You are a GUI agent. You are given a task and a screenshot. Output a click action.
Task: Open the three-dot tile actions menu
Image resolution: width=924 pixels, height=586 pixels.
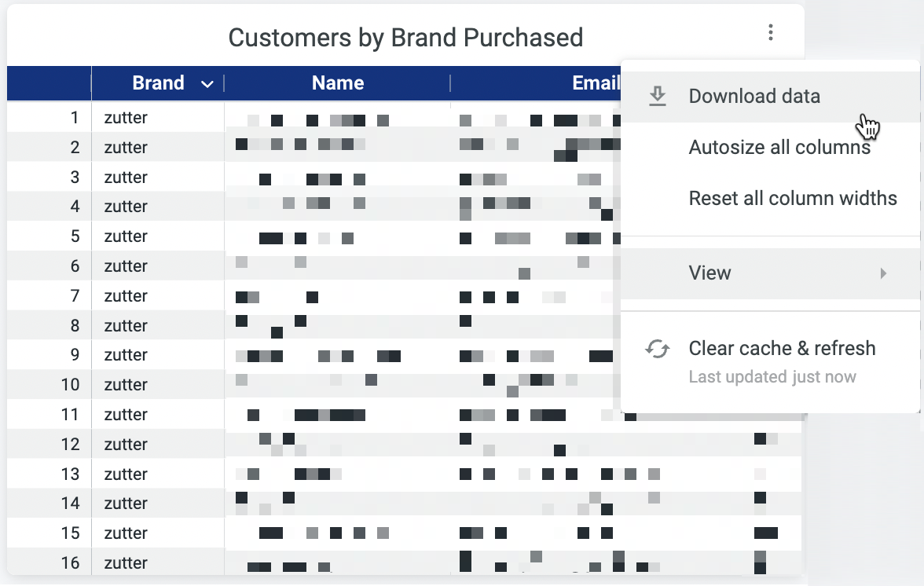point(771,33)
